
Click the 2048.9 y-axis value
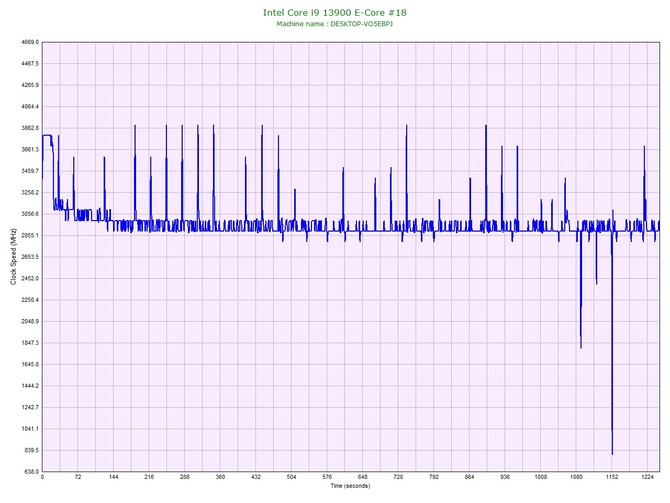30,321
